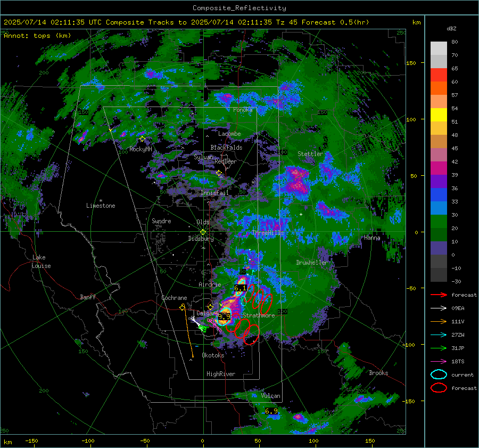Click the Lacombe city label
The height and width of the screenshot is (448, 479).
[x=229, y=134]
